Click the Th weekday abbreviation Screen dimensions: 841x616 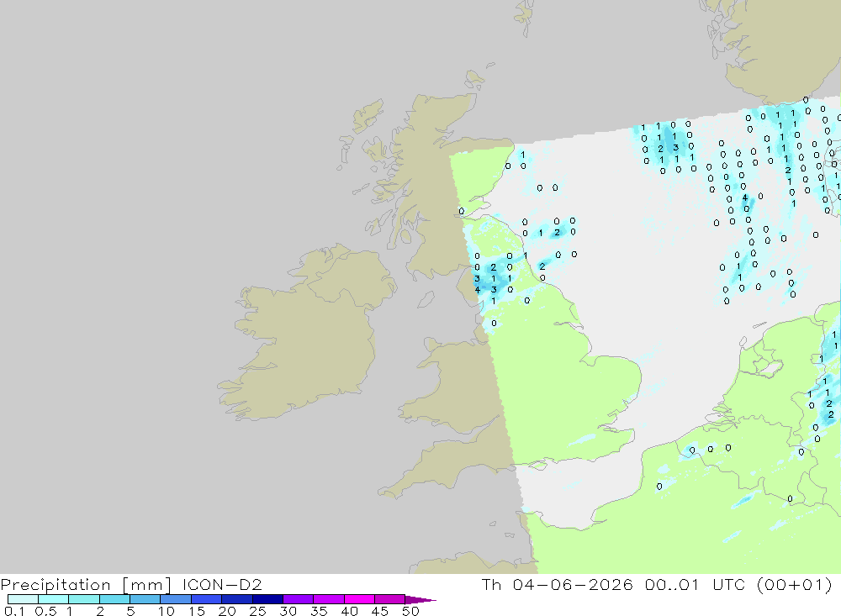(491, 584)
